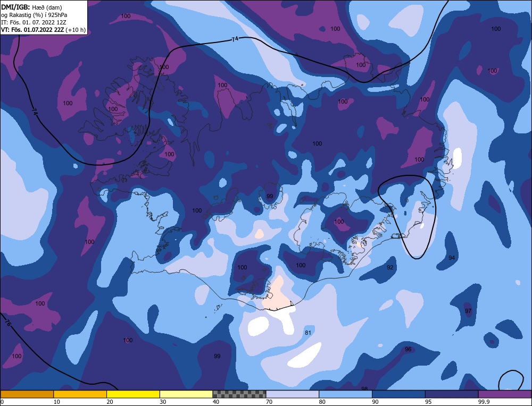
Task: Select the legend scale label '70'
Action: (269, 402)
